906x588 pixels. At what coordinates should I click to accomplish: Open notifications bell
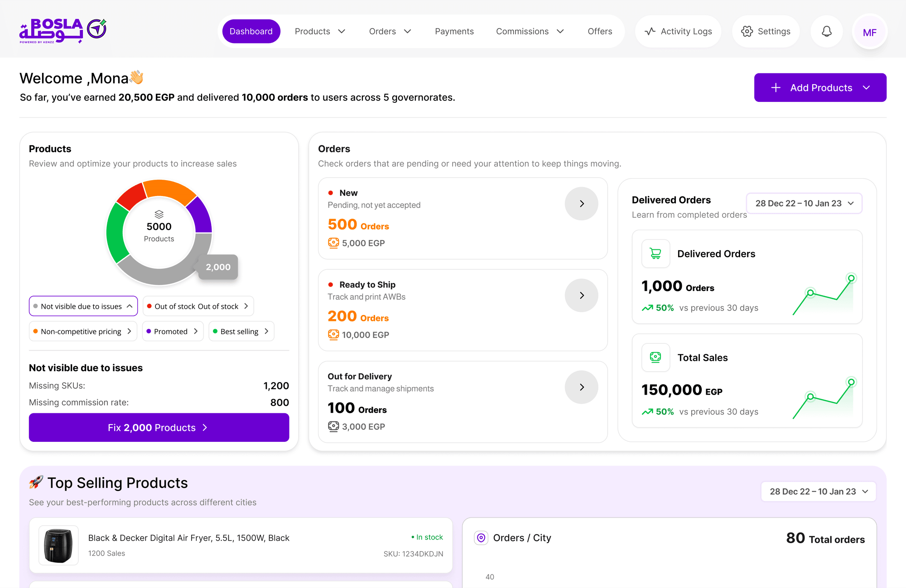click(827, 31)
